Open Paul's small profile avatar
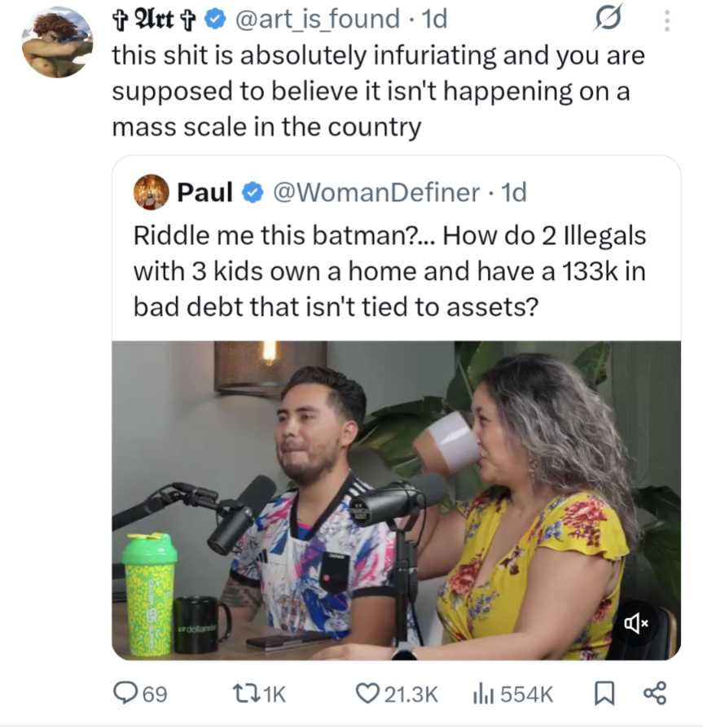Image resolution: width=703 pixels, height=728 pixels. click(152, 193)
